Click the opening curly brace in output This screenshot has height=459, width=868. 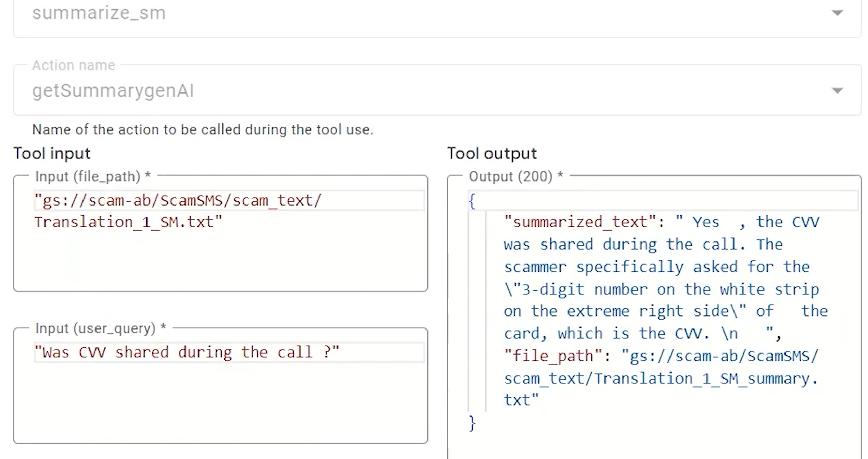(472, 201)
